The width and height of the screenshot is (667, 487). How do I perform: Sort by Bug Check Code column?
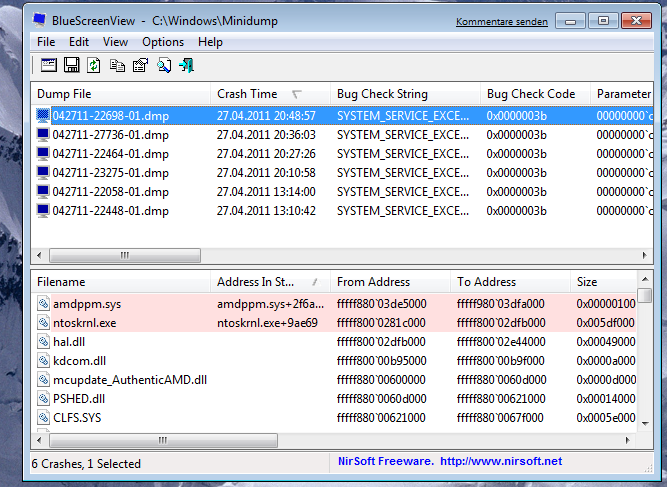pos(536,94)
